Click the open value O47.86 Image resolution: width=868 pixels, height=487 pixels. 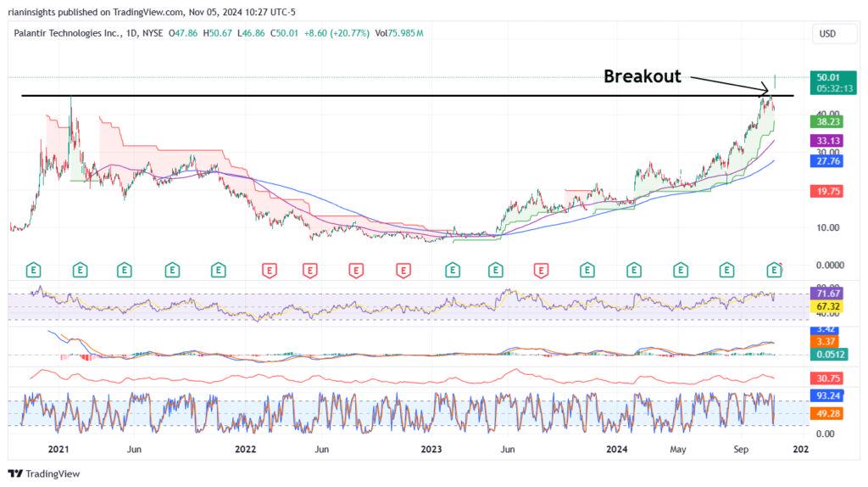(183, 33)
